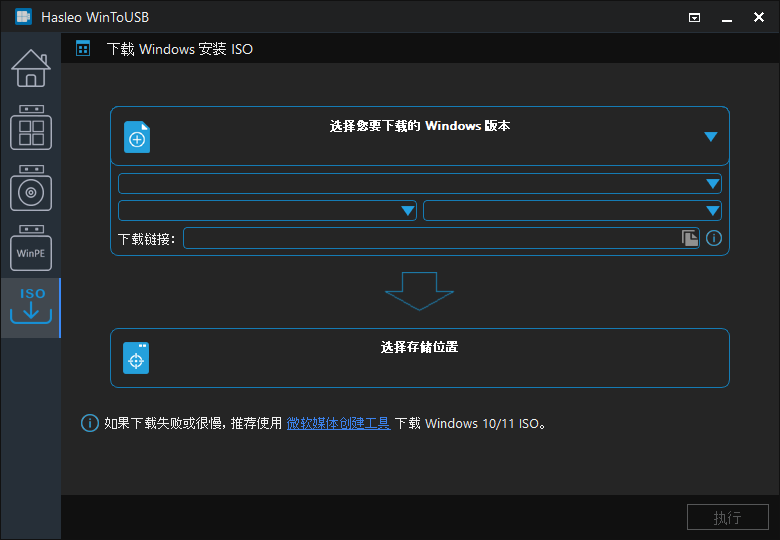Click info icon beside download failure note
The height and width of the screenshot is (540, 780).
tap(90, 423)
